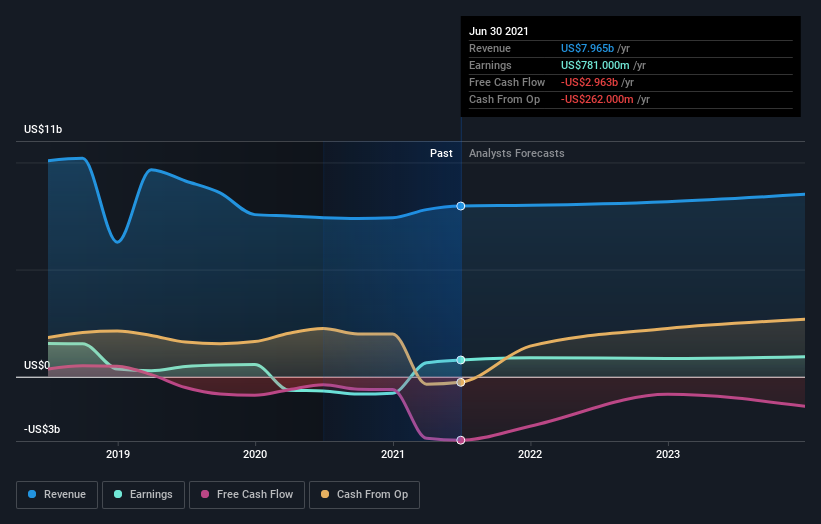Click the blue Revenue legend dot
Screen dimensions: 821x524
click(x=32, y=494)
